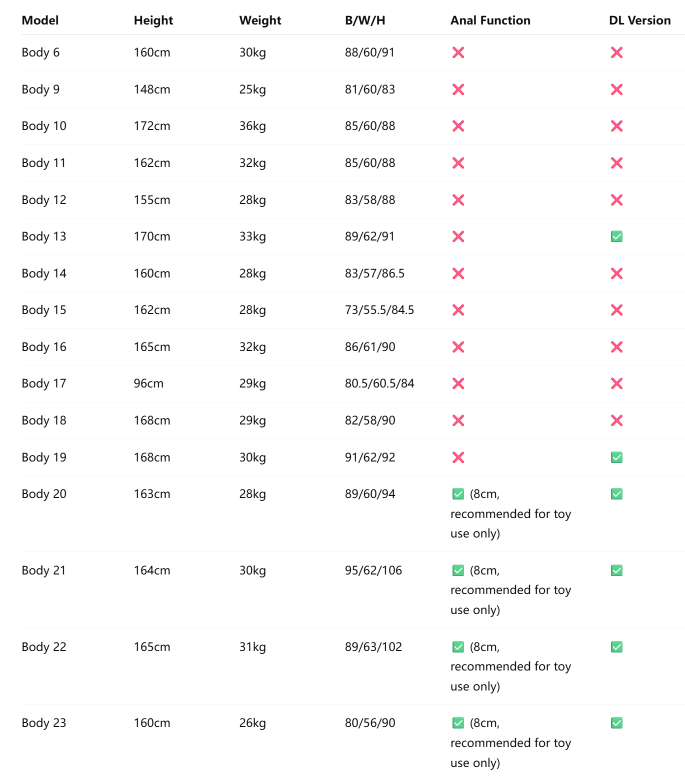The image size is (685, 784).
Task: Click Body 20's Anal Function green checkmark
Action: [x=458, y=494]
